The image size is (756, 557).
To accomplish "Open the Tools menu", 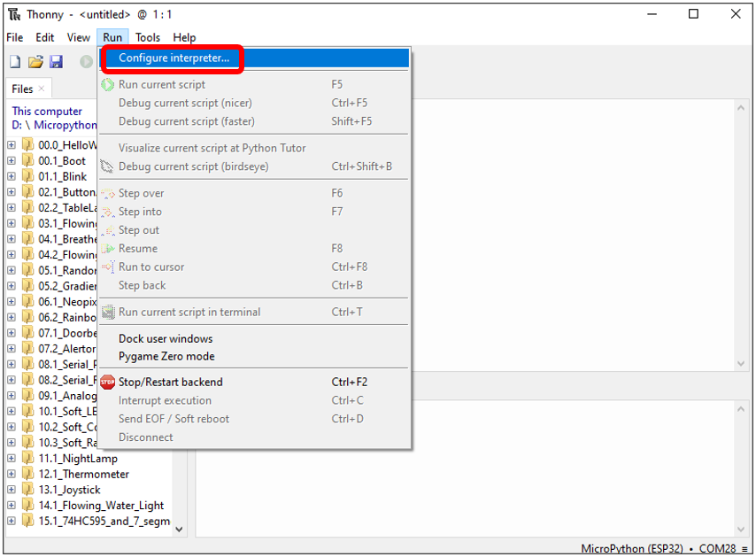I will 148,37.
